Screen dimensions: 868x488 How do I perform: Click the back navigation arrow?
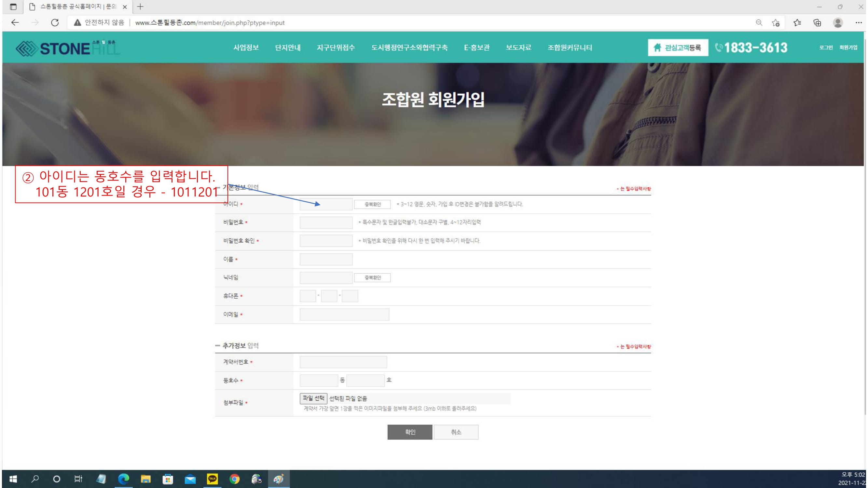pos(15,22)
